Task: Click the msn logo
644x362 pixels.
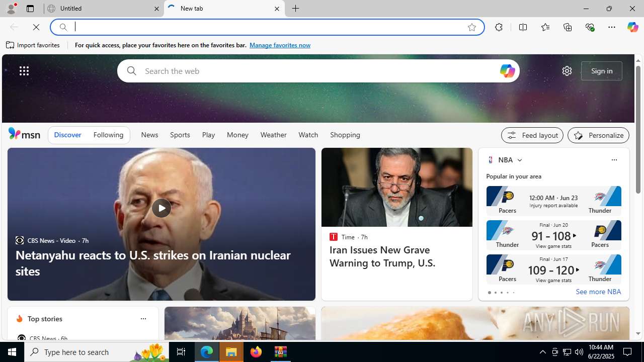Action: point(24,134)
